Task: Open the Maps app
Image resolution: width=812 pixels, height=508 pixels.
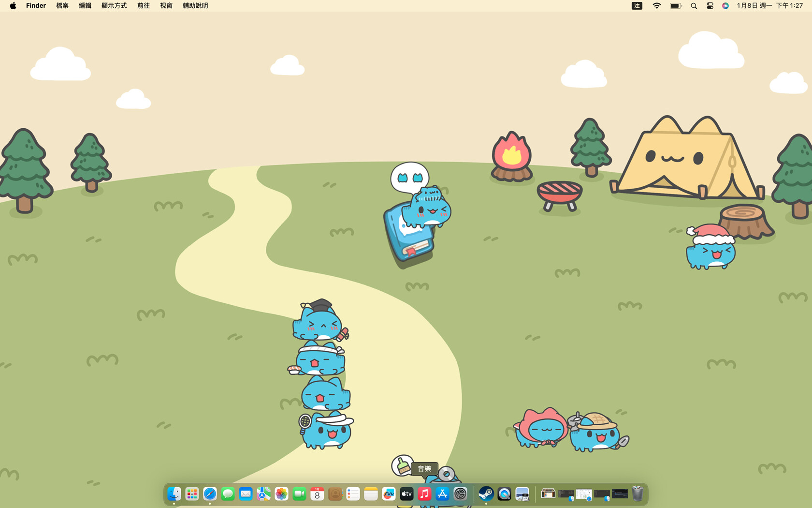Action: pyautogui.click(x=263, y=494)
